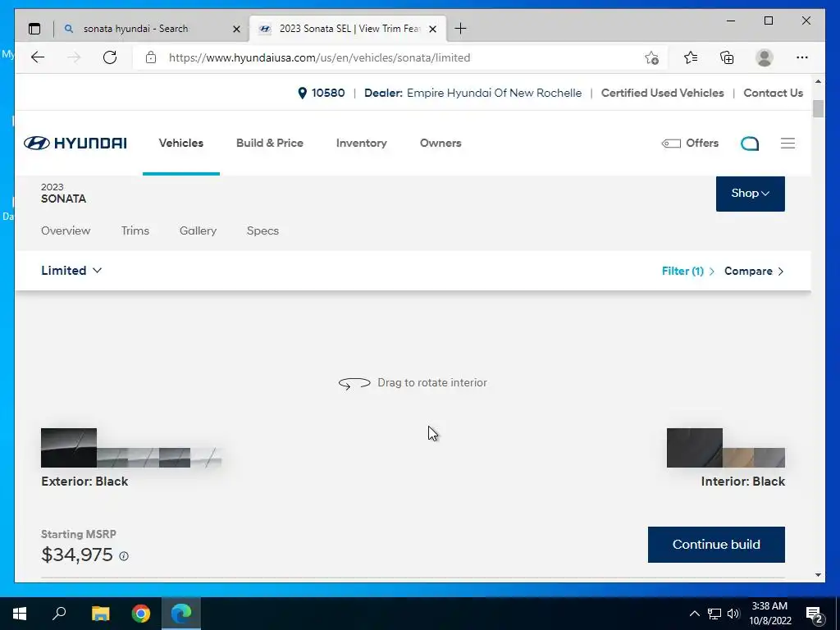Click the Continue build button
The width and height of the screenshot is (840, 630).
(716, 545)
